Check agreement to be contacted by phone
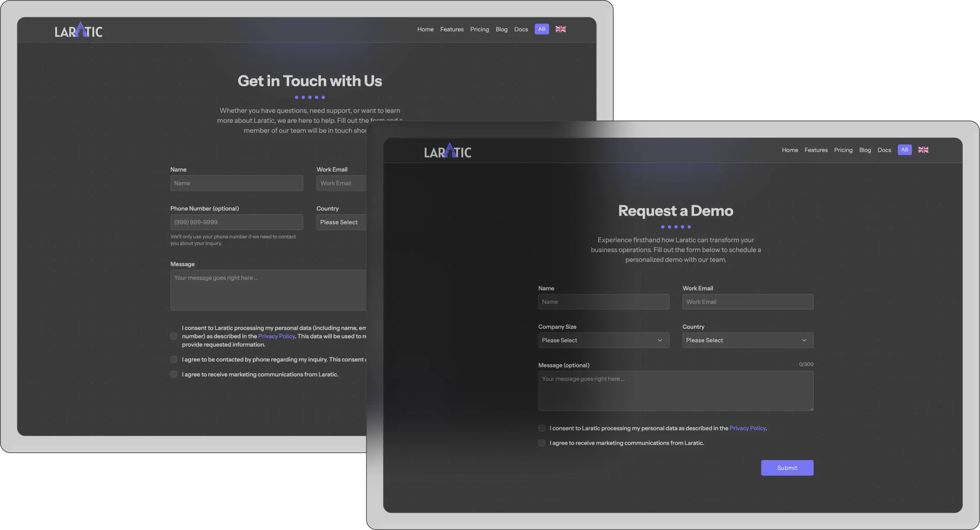The image size is (980, 530). coord(174,359)
